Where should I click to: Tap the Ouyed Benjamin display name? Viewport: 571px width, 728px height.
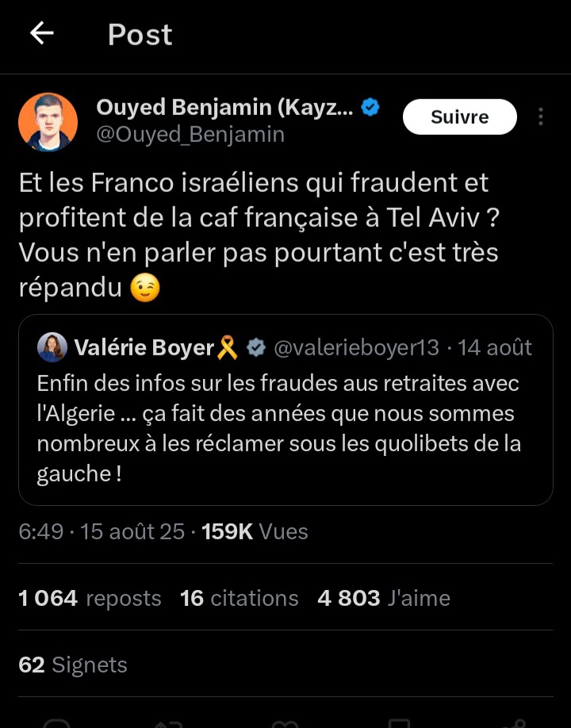pyautogui.click(x=224, y=107)
